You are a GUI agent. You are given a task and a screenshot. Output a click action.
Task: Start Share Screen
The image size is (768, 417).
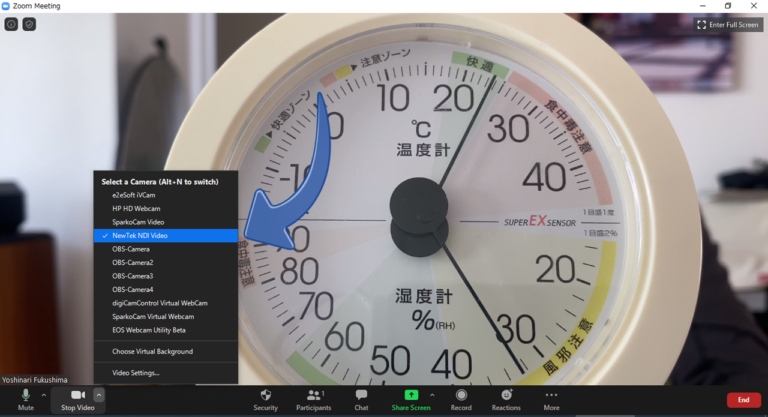[x=411, y=400]
